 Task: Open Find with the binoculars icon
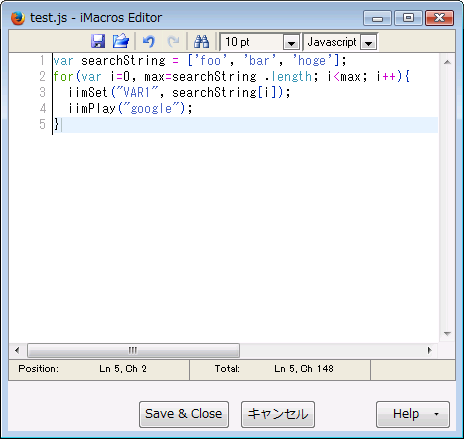pos(202,42)
